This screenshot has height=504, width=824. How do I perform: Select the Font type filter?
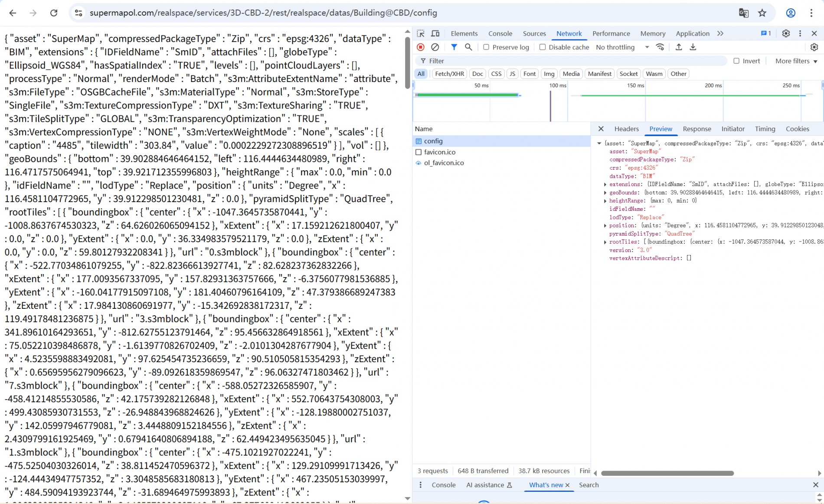pyautogui.click(x=529, y=74)
